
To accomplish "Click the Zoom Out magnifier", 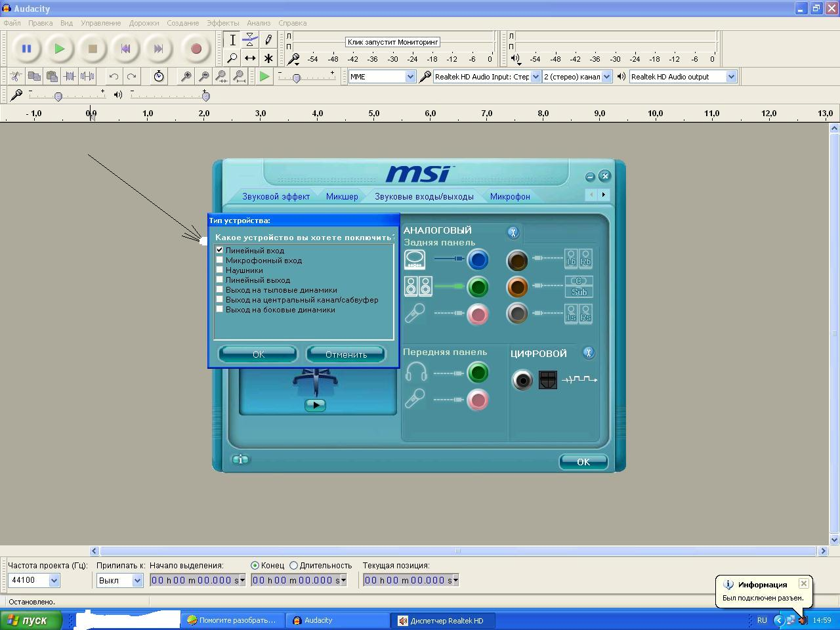I will 204,76.
